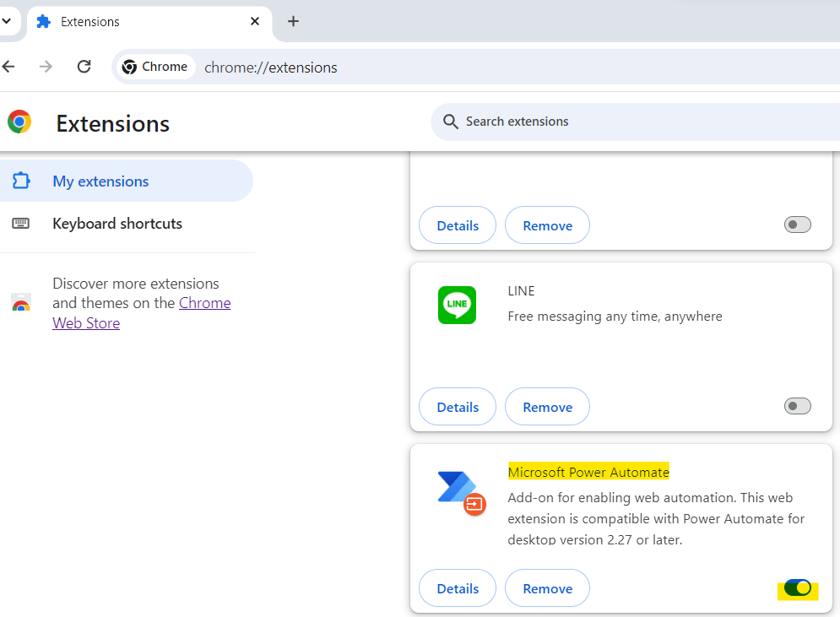Click the browser back arrow
This screenshot has width=840, height=617.
(x=9, y=67)
